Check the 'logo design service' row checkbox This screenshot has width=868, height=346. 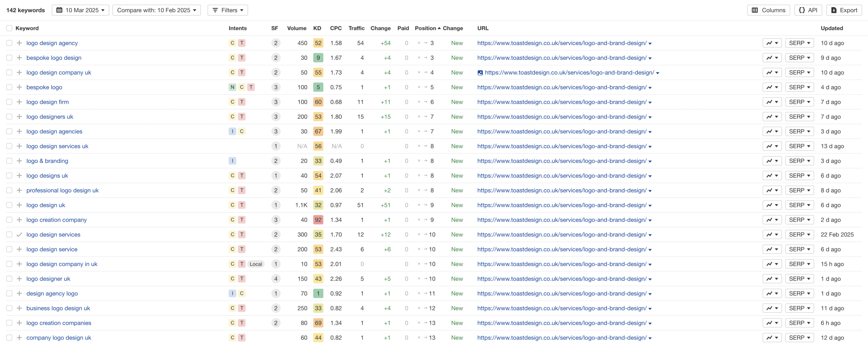(x=9, y=249)
